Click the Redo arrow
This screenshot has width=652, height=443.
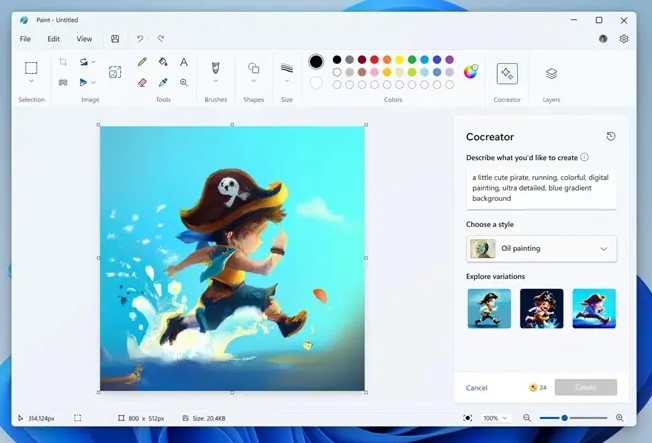pos(161,39)
